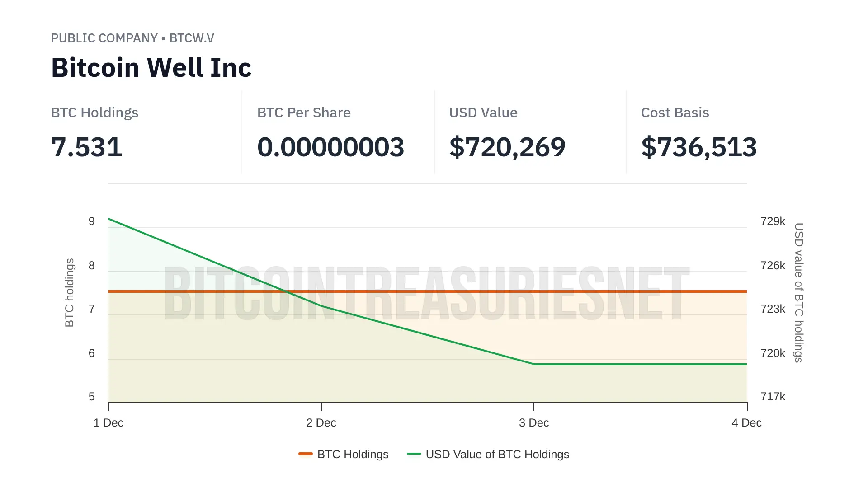Click the orange BTC Holdings legend swatch
Image resolution: width=868 pixels, height=488 pixels.
(306, 454)
